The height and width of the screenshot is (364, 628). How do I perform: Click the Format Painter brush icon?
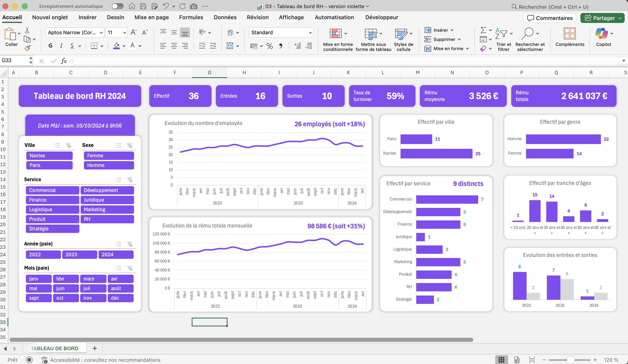[27, 48]
